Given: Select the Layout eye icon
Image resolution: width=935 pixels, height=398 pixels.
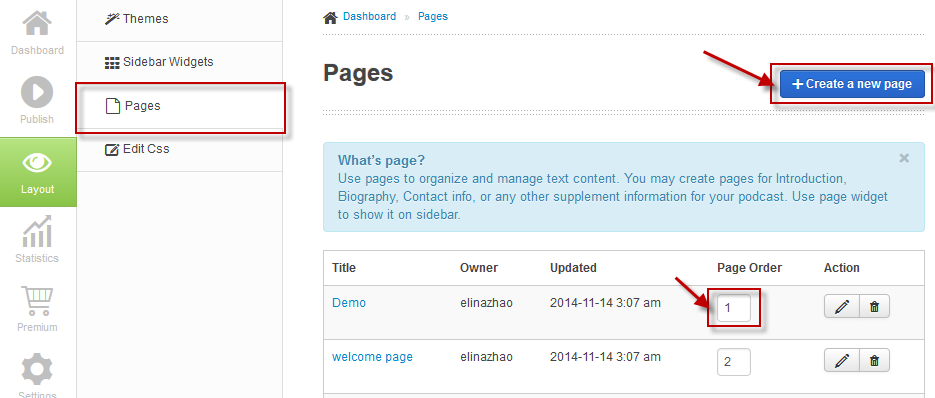Looking at the screenshot, I should [37, 162].
